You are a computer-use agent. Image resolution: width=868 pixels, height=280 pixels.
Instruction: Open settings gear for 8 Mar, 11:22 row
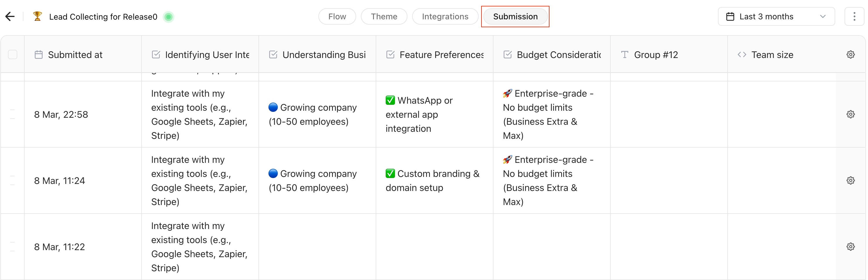click(x=850, y=247)
